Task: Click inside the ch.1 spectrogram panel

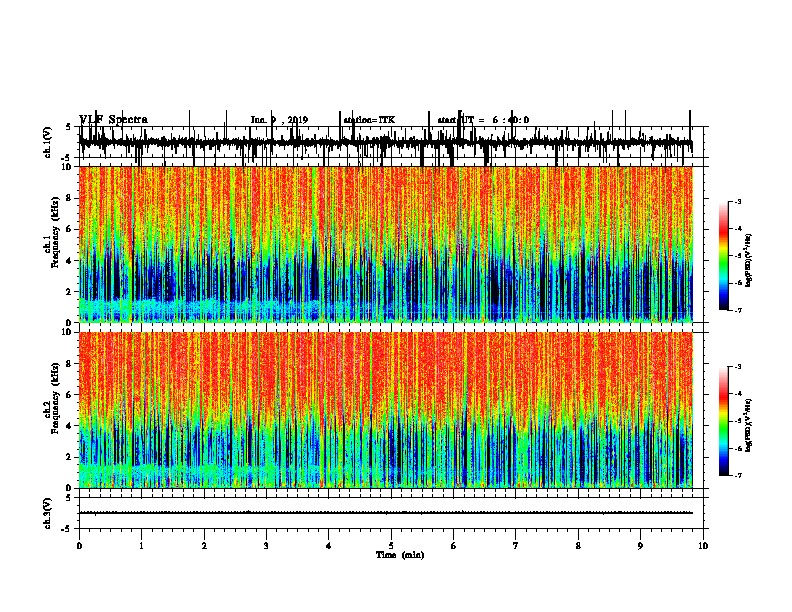Action: pos(386,244)
